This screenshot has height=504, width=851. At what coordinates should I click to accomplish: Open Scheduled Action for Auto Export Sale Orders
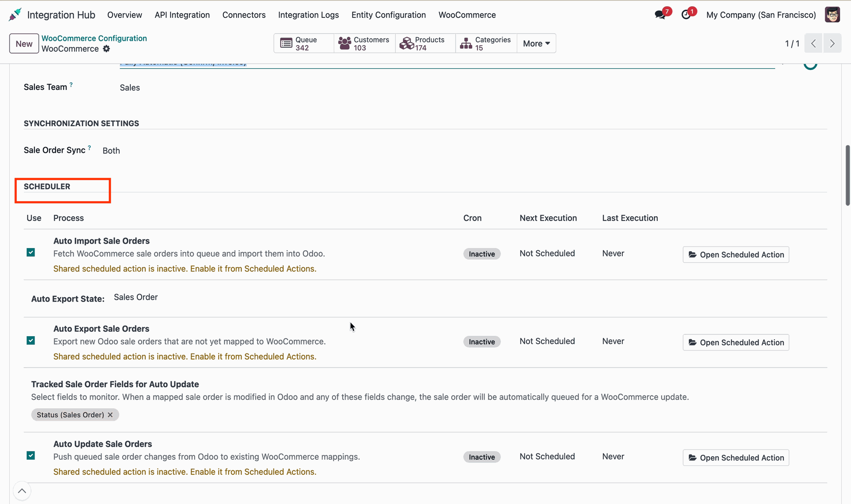coord(736,342)
